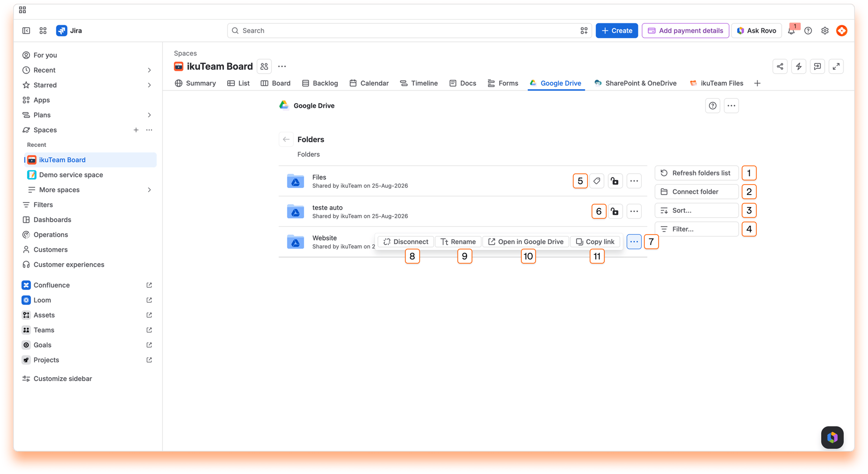Click the blue Create button

pyautogui.click(x=617, y=30)
